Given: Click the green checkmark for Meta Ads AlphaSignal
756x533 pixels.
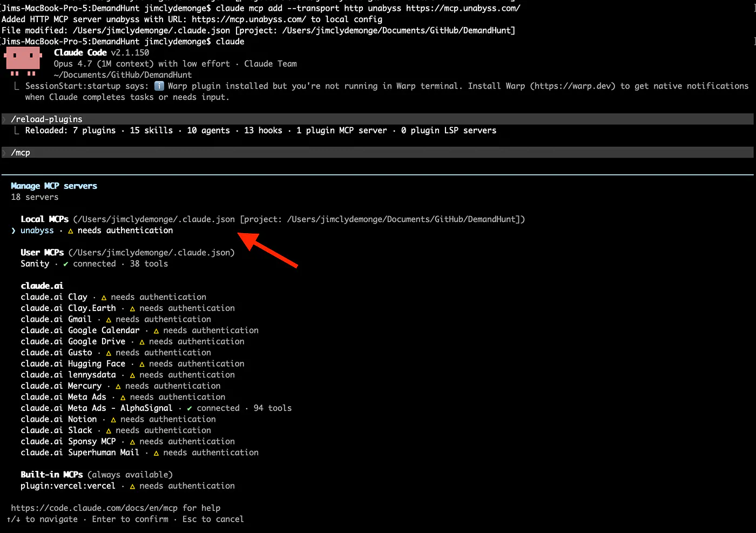Looking at the screenshot, I should click(x=189, y=409).
